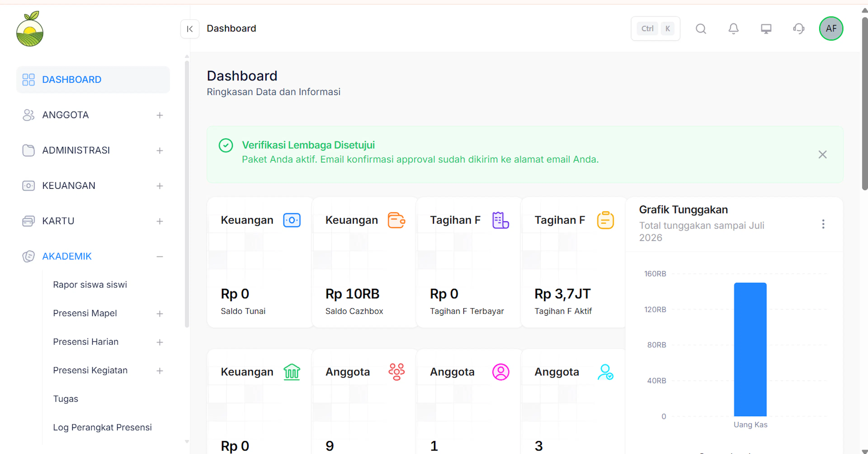Click the Kartu card icon in sidebar
This screenshot has height=454, width=868.
pos(28,221)
